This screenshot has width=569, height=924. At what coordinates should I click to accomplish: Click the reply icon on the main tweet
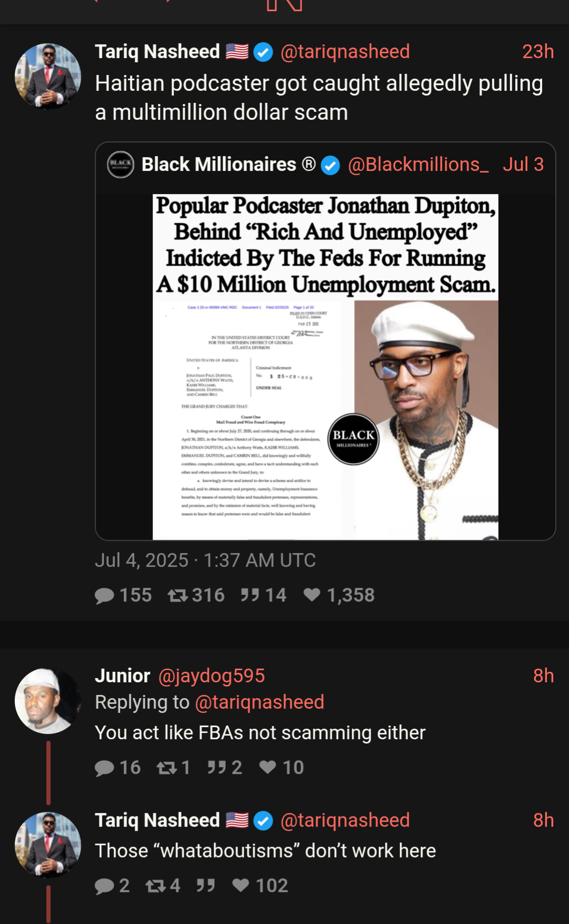point(104,596)
